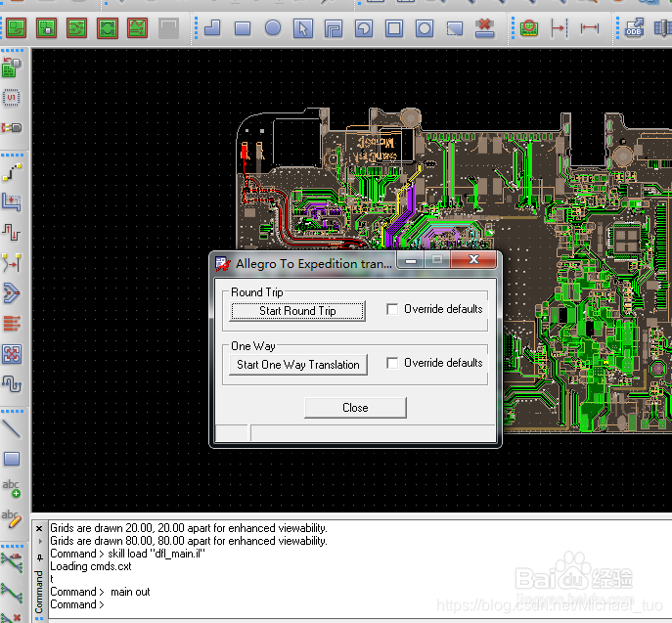Click the grayed-out square toolbar icon
This screenshot has width=672, height=623.
[x=168, y=28]
